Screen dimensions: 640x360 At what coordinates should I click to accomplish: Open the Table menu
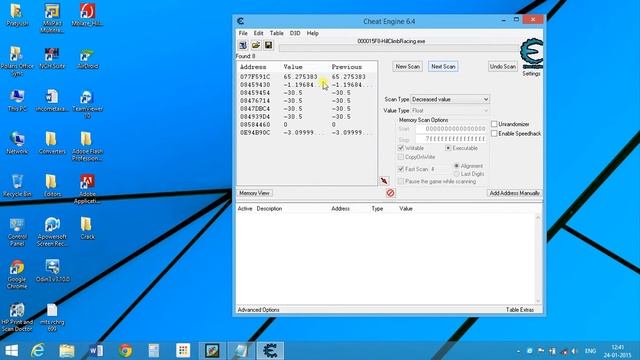pos(276,33)
